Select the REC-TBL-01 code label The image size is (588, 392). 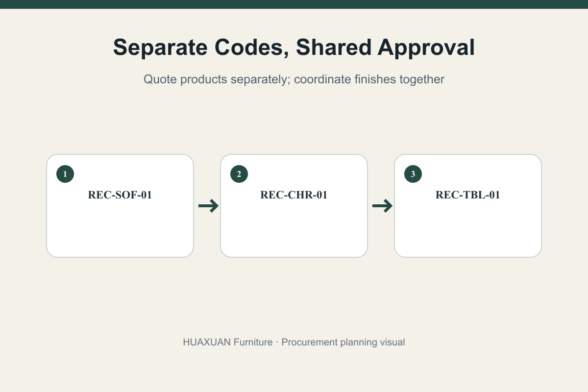468,195
